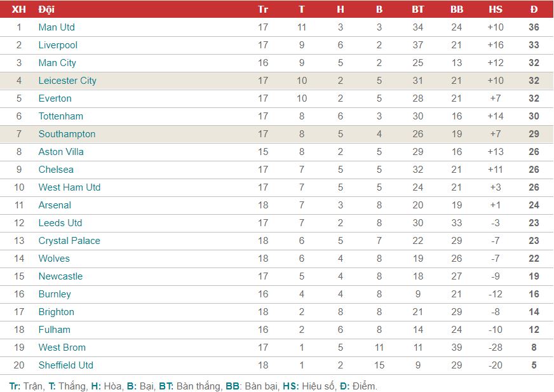Select the Man City team name
Screen dimensions: 554x392
pos(57,63)
